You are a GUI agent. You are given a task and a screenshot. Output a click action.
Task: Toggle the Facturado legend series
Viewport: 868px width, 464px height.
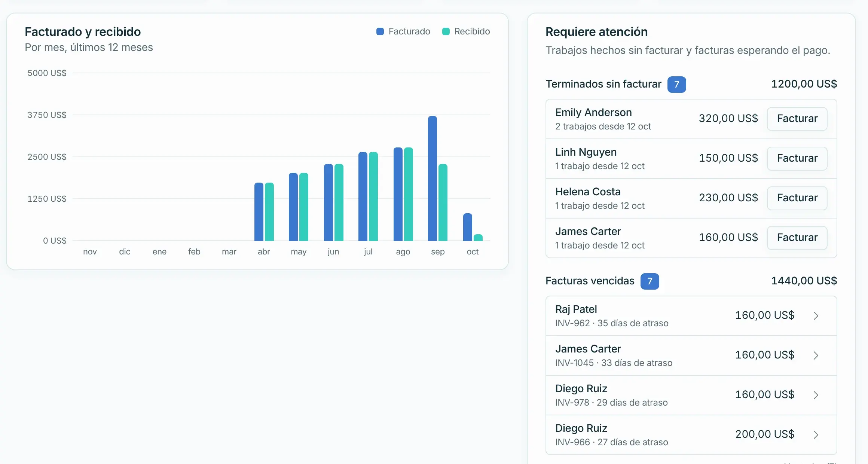tap(403, 31)
